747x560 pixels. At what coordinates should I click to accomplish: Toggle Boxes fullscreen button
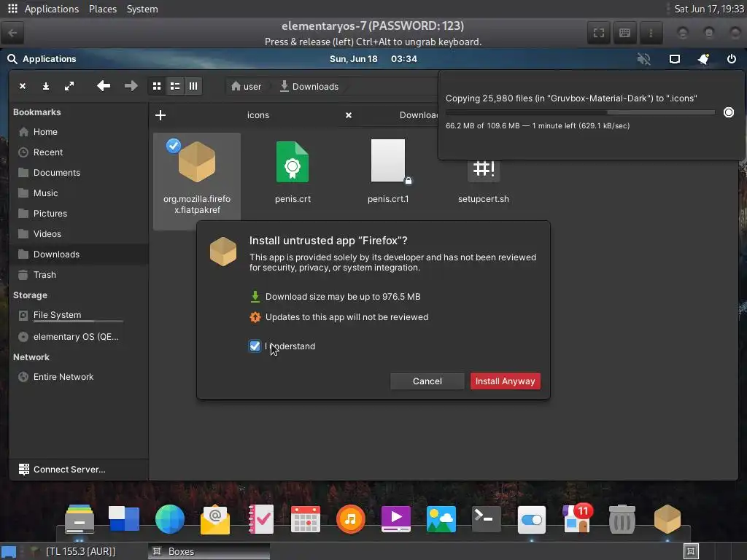(599, 33)
